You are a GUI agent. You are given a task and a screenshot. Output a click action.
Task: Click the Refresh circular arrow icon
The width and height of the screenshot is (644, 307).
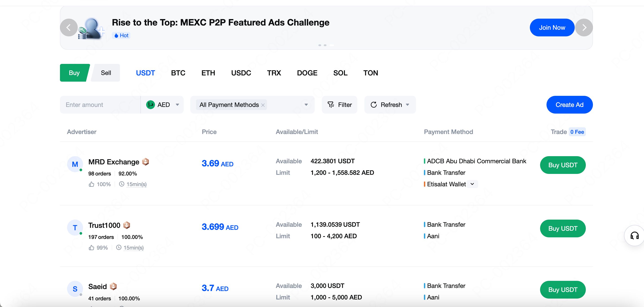point(374,105)
